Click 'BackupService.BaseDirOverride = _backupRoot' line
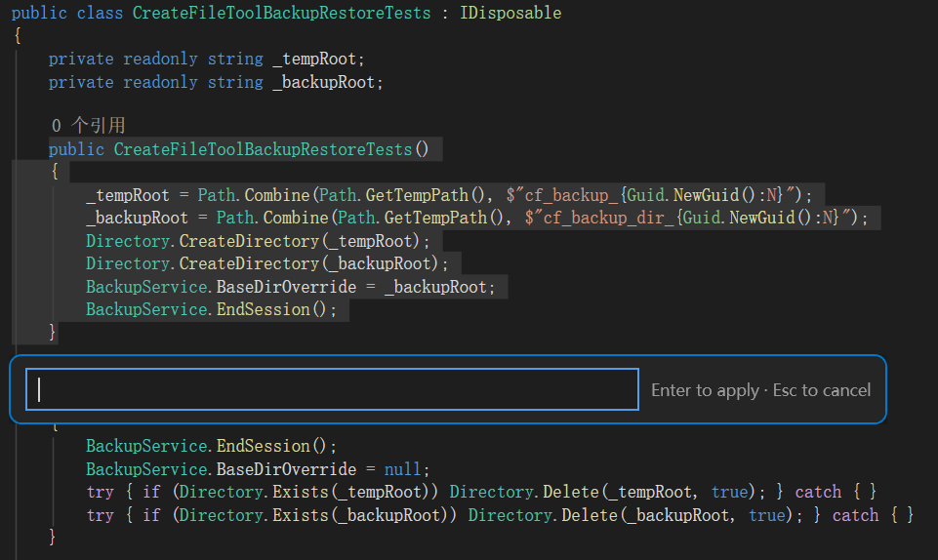The image size is (938, 560). tap(291, 287)
